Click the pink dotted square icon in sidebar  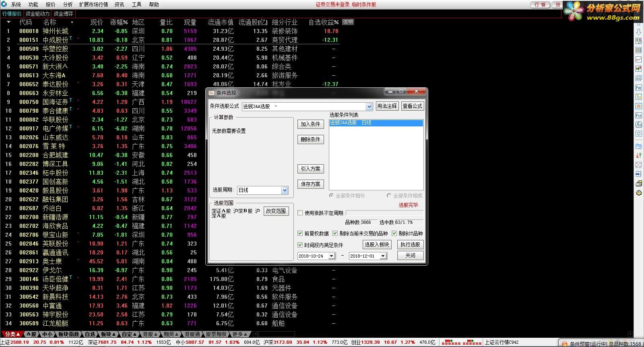(x=638, y=165)
